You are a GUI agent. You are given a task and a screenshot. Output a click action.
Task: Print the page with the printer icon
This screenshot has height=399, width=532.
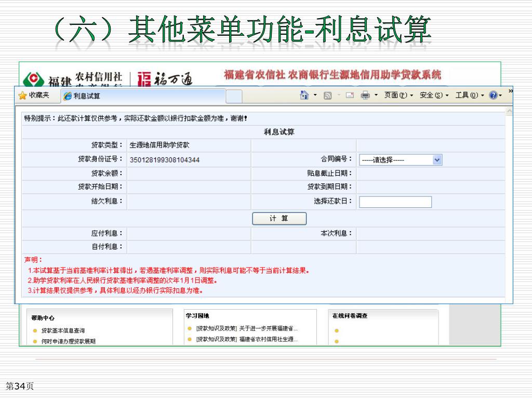point(365,96)
